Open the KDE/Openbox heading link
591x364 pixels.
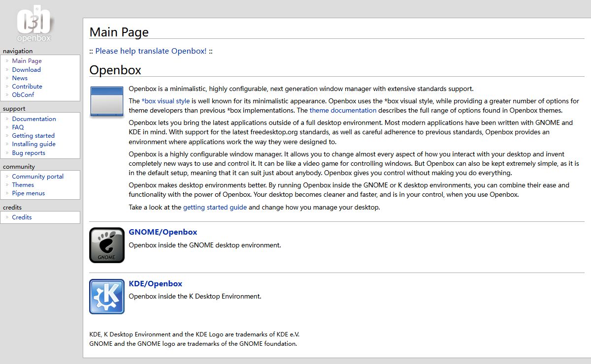pos(156,284)
